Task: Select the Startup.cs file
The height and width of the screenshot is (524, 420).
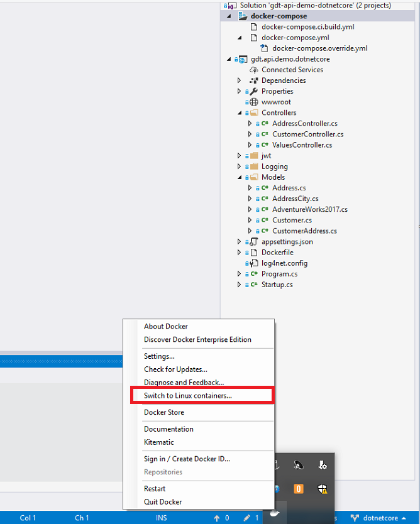Action: pos(277,285)
